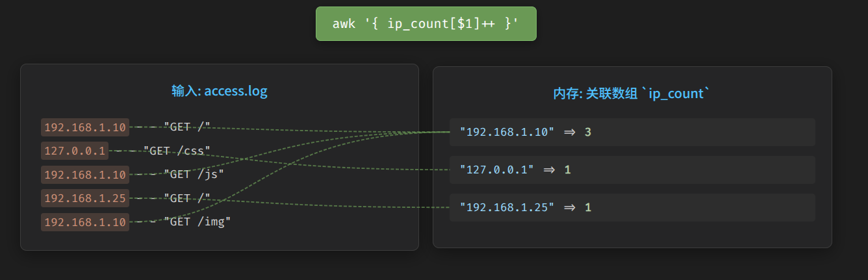Viewport: 868px width, 280px height.
Task: Select the 192.168.1.25 badge in input log
Action: [x=85, y=198]
